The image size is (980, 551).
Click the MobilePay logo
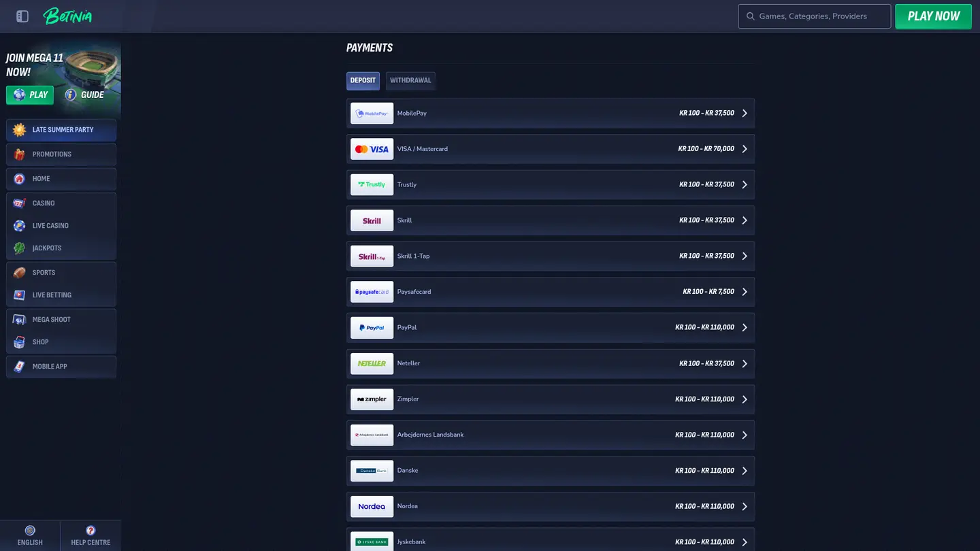click(372, 114)
